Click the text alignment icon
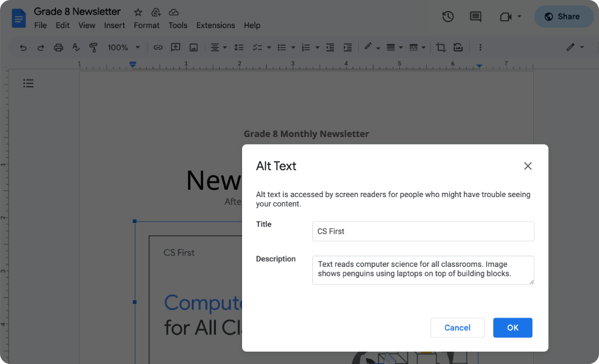 [215, 48]
